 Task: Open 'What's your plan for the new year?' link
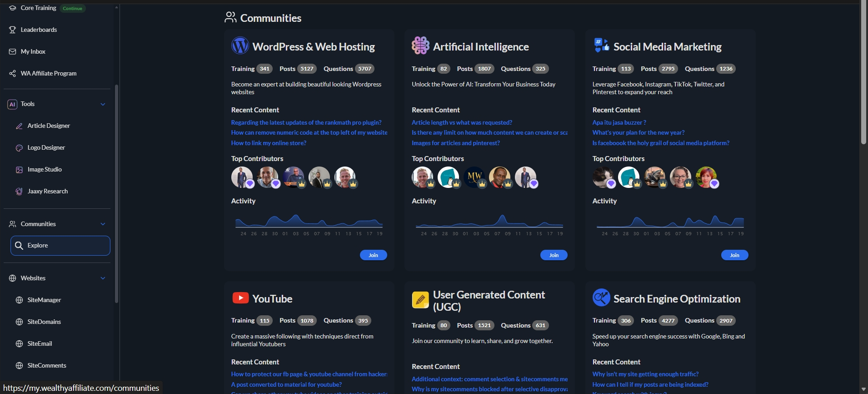click(x=638, y=132)
